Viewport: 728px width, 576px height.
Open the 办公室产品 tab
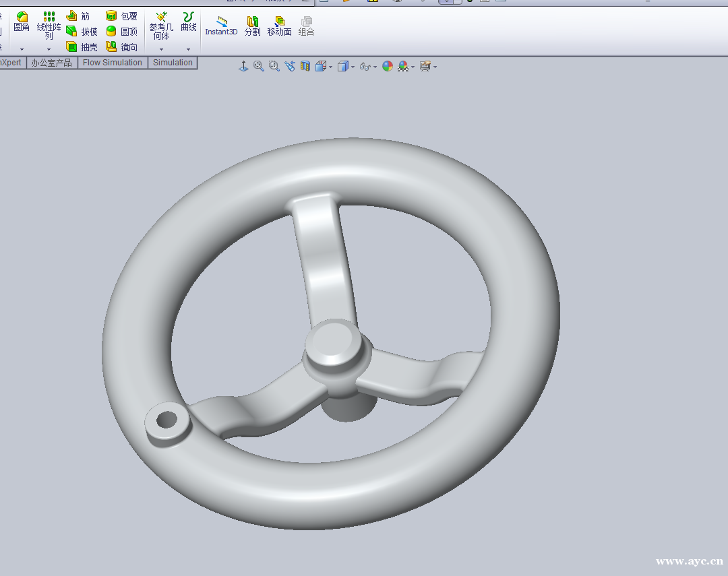click(x=52, y=63)
